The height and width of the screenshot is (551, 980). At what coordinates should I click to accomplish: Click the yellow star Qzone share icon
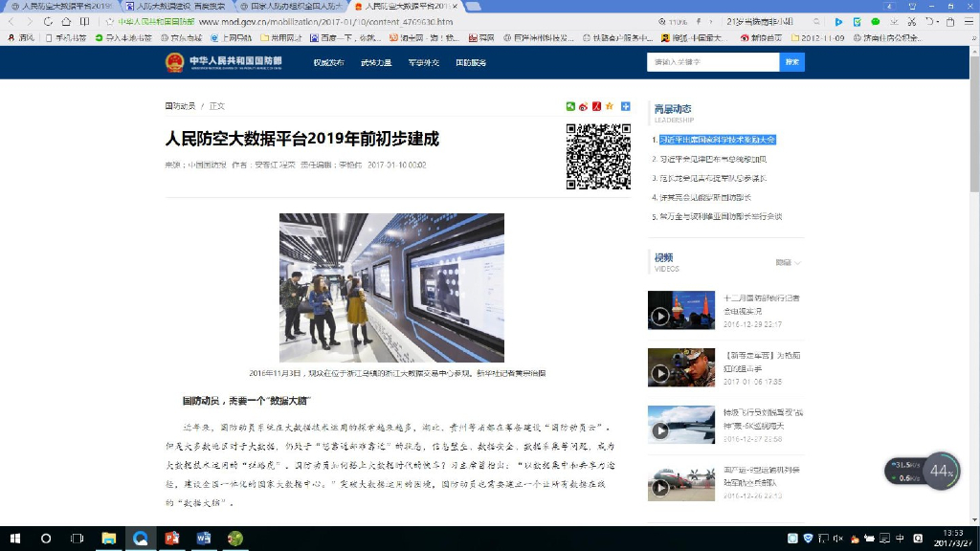(x=610, y=106)
